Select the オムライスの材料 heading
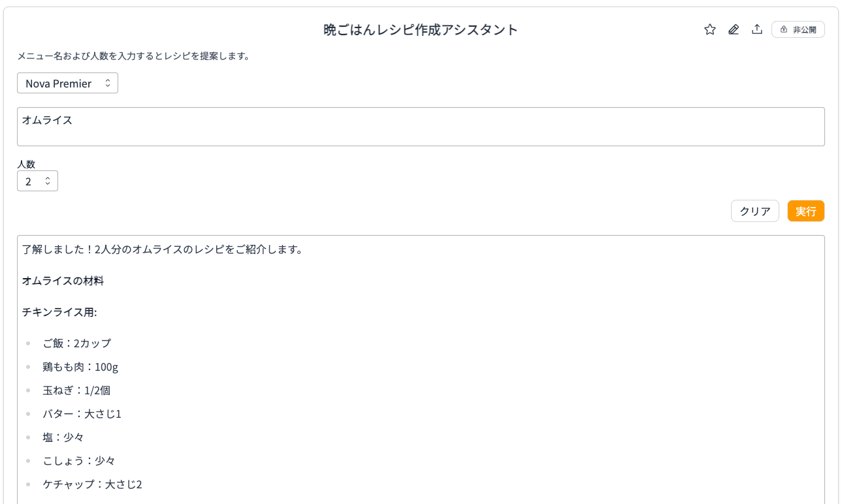Screen dimensions: 842x504 click(63, 281)
